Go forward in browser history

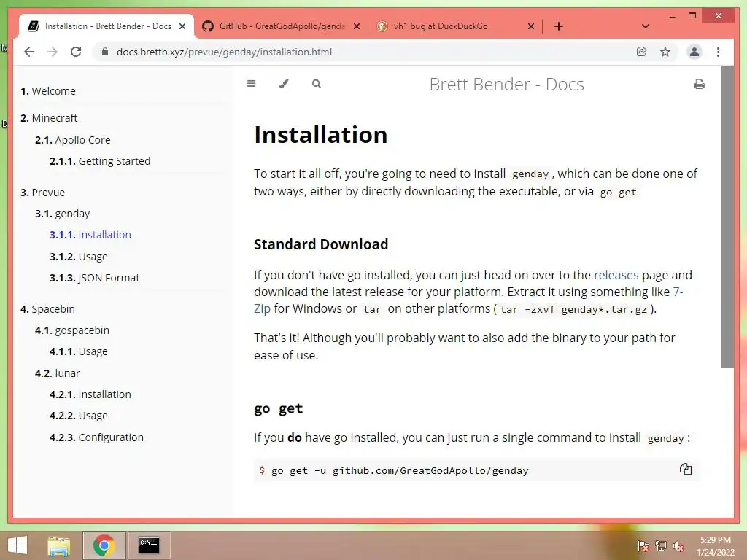(x=53, y=52)
